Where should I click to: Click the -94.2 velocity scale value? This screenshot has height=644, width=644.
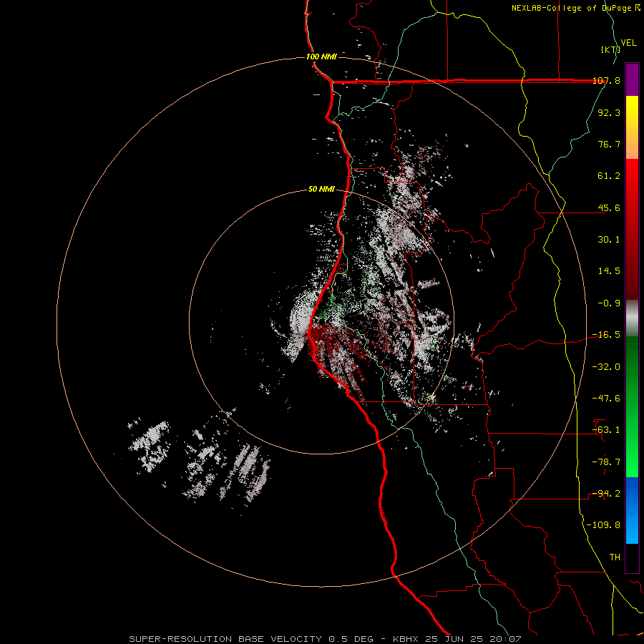(606, 494)
